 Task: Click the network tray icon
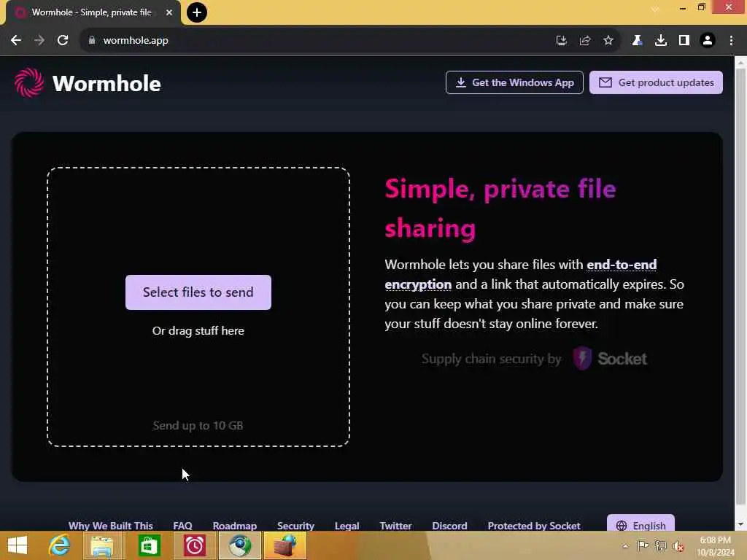tap(660, 545)
